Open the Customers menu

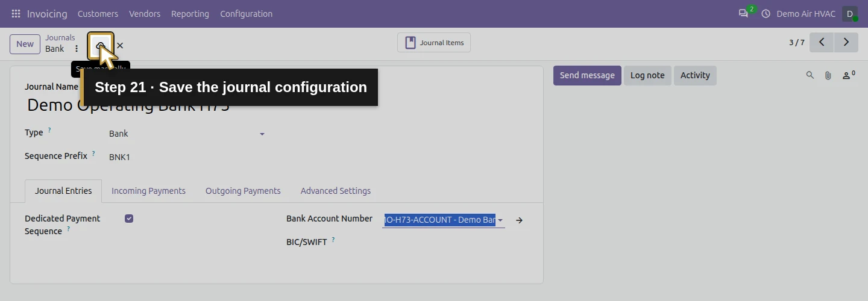[x=98, y=13]
